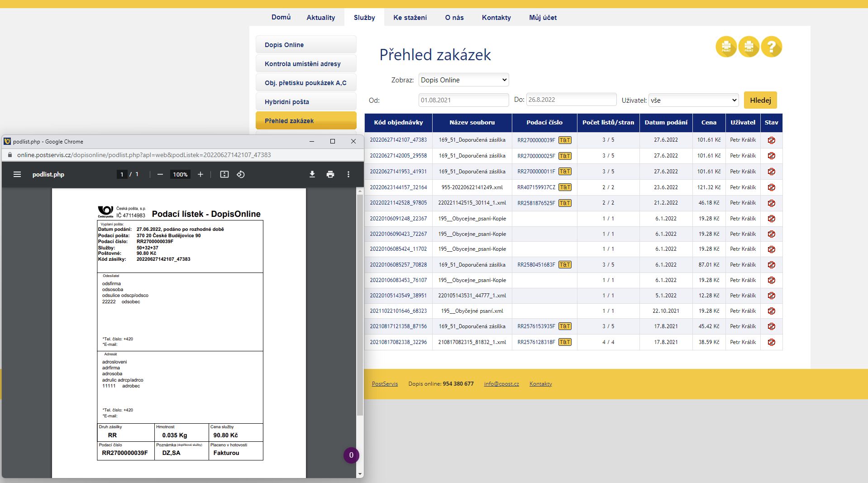The image size is (868, 483).
Task: Click the fit to page icon
Action: pyautogui.click(x=224, y=174)
